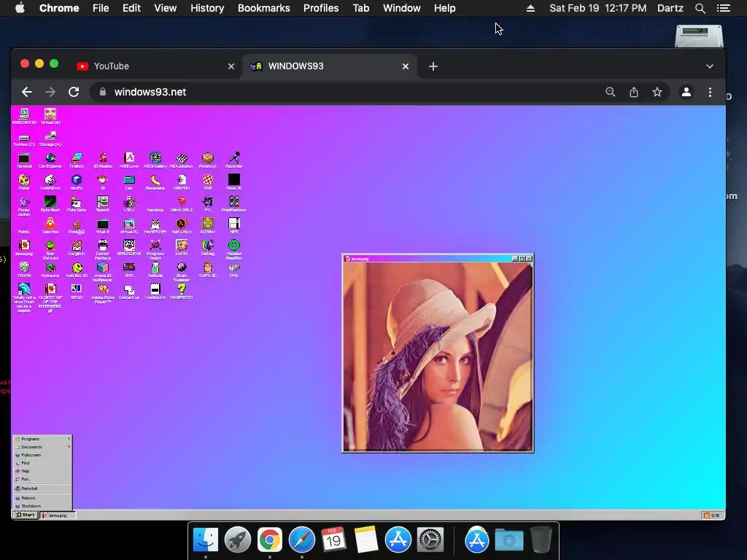Launch the Byte Beat icon
This screenshot has height=560, width=747.
(50, 204)
